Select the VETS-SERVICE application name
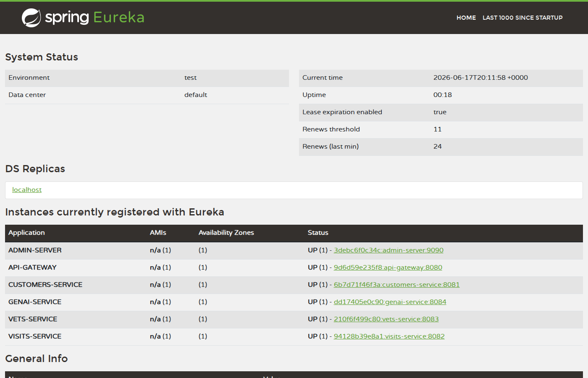The image size is (588, 378). pos(33,319)
